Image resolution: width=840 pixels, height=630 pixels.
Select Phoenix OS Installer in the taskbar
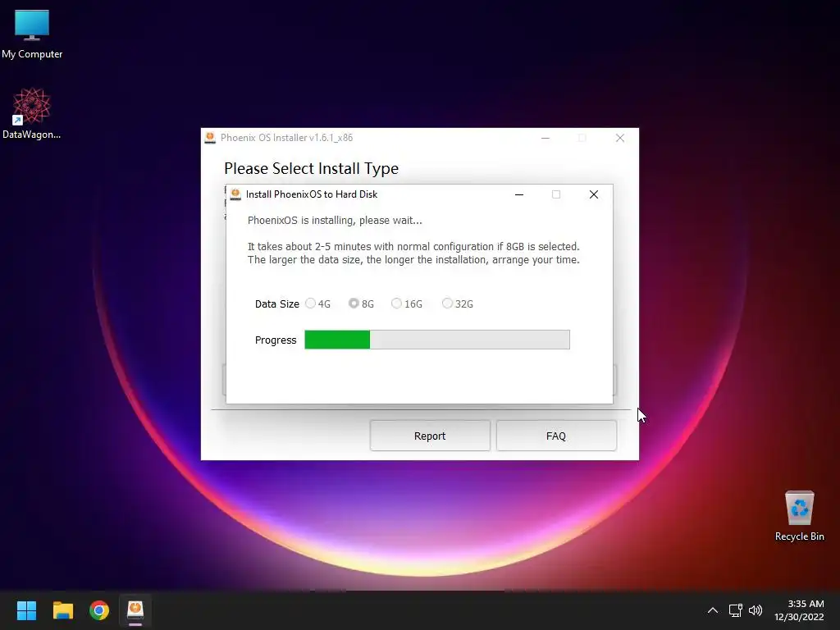[x=135, y=610]
